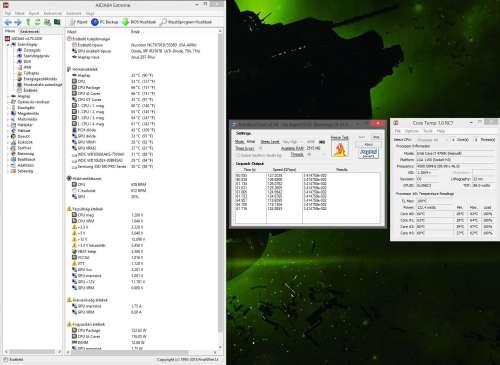Click the IntelBurnTest title bar icon
Viewport: 500px width, 365px height.
tap(234, 124)
